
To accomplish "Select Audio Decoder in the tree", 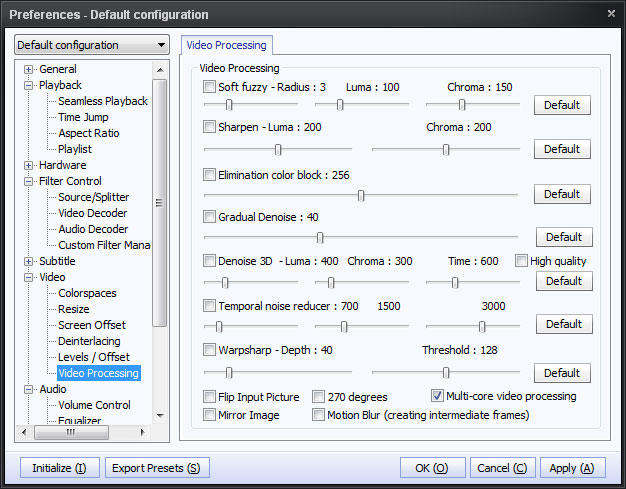I will (93, 229).
